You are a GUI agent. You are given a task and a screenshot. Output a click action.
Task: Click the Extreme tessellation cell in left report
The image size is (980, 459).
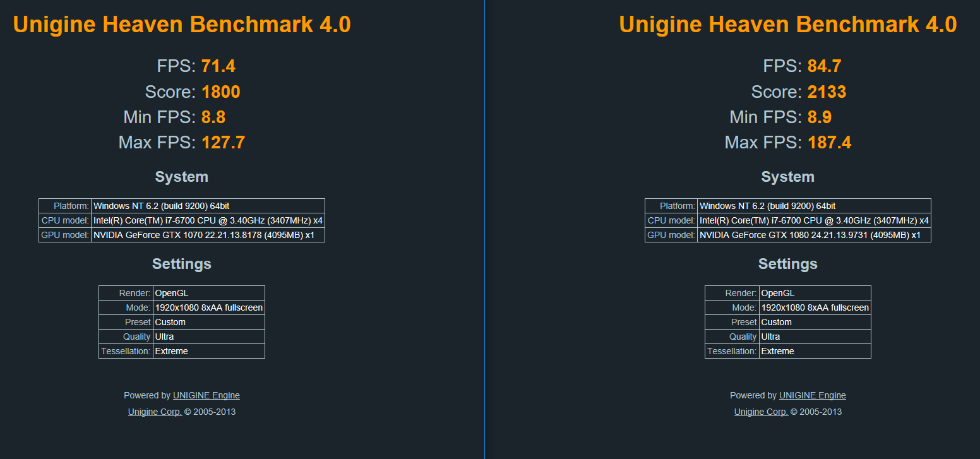pos(209,351)
